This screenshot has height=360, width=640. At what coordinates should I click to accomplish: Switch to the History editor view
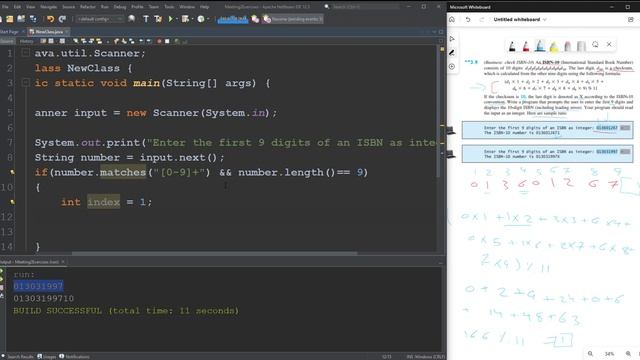(x=27, y=41)
